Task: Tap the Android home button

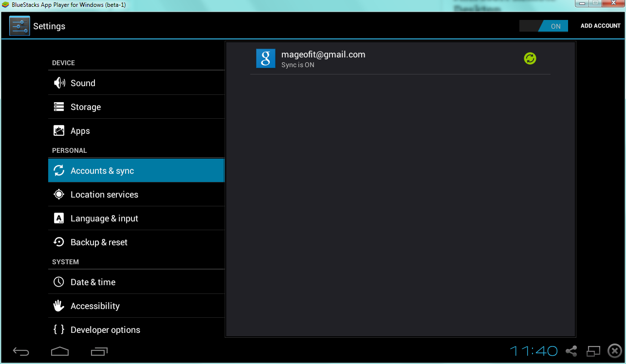Action: pyautogui.click(x=60, y=351)
